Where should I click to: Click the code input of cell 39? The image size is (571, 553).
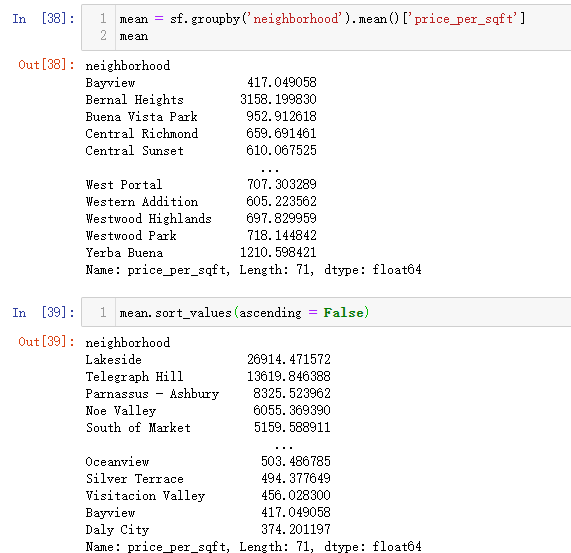pyautogui.click(x=326, y=312)
